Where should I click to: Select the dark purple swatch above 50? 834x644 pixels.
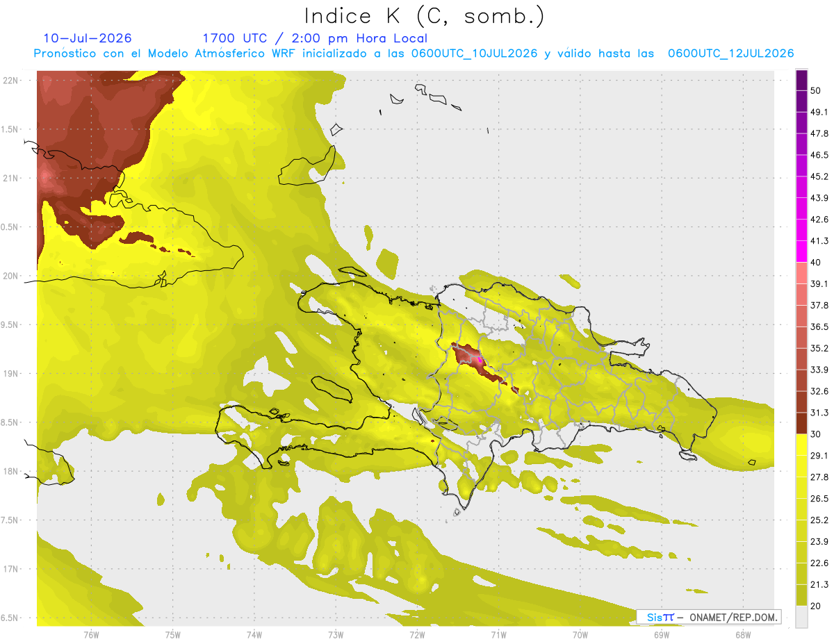tap(801, 80)
